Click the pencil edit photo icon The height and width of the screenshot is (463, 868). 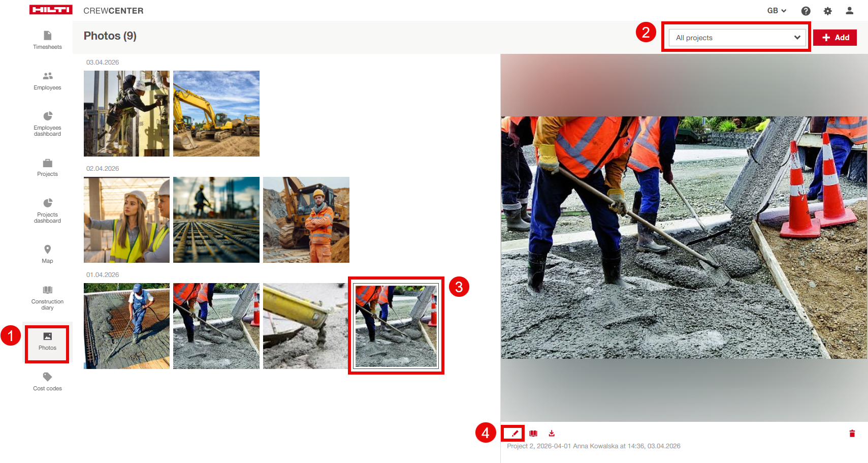pyautogui.click(x=515, y=434)
